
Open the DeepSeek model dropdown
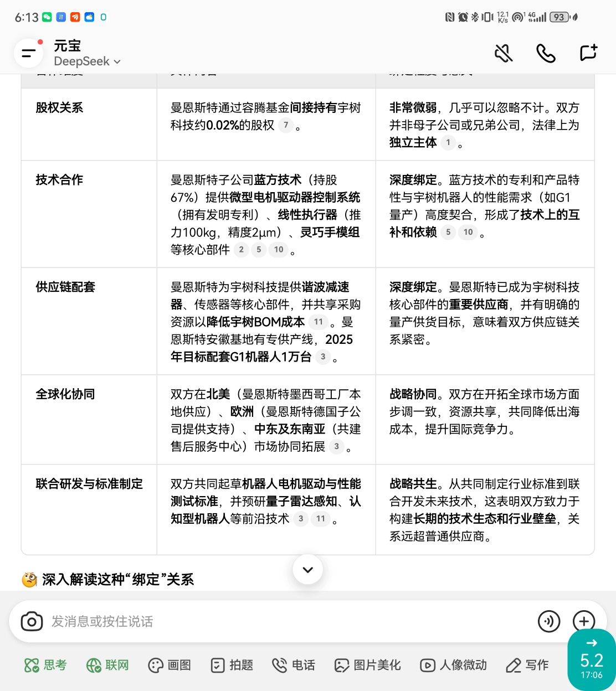point(88,61)
